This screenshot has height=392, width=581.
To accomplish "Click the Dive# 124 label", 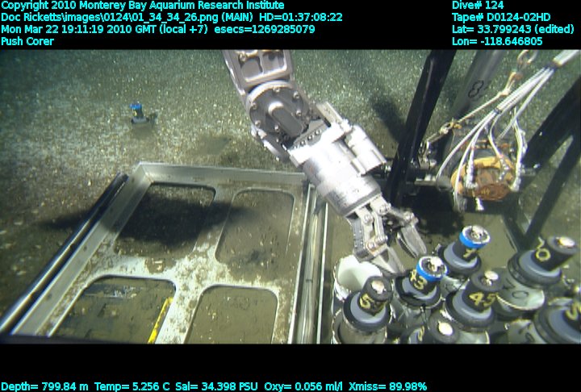I will (478, 5).
